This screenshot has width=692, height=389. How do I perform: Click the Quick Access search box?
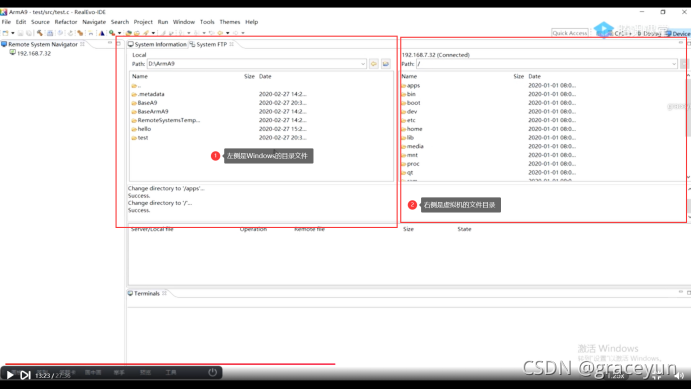coord(570,33)
